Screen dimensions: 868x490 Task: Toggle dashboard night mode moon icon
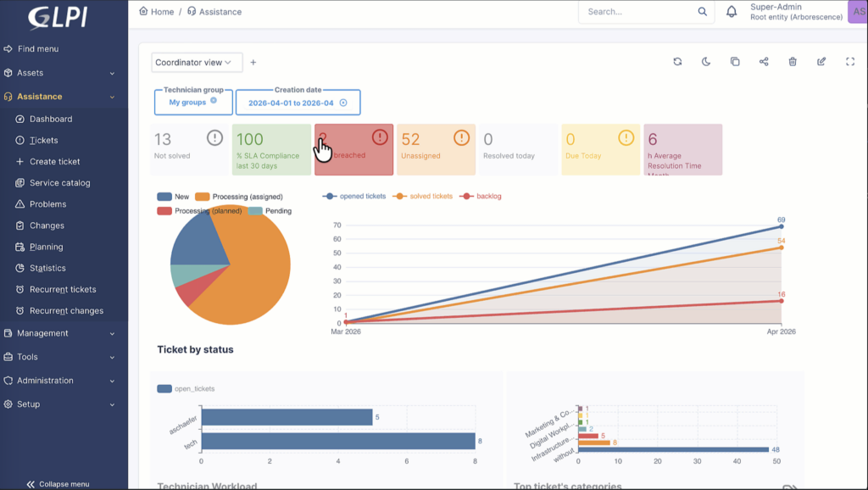[706, 61]
